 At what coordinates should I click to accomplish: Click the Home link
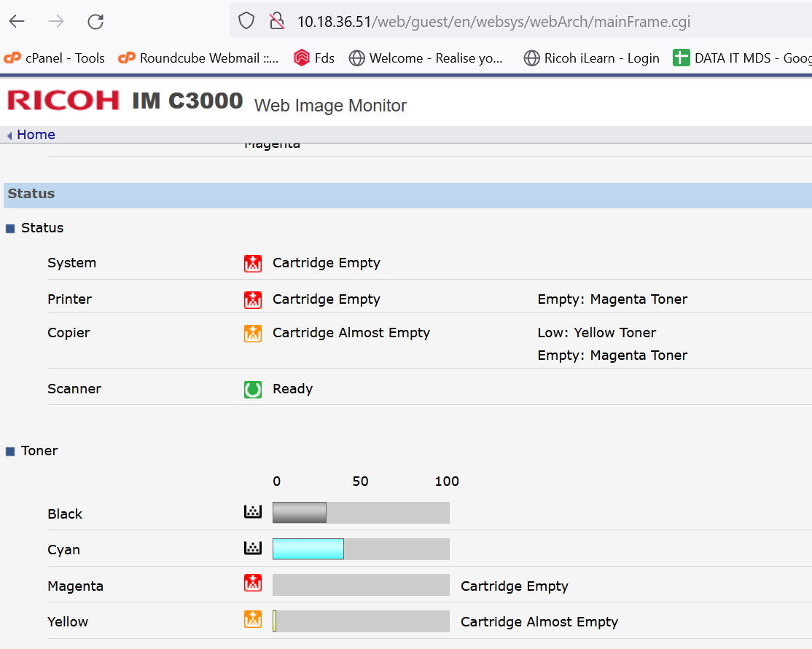[x=36, y=135]
